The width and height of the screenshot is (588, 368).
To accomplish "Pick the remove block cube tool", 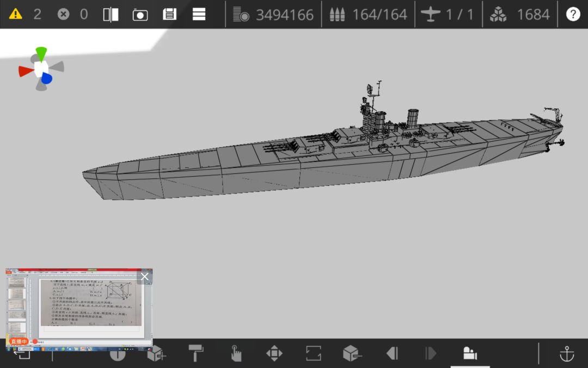I will coord(352,353).
